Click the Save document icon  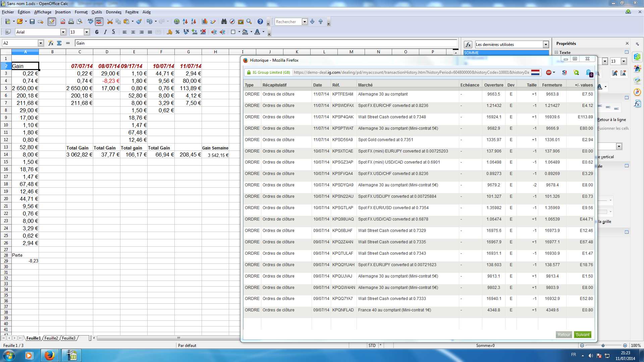point(32,22)
